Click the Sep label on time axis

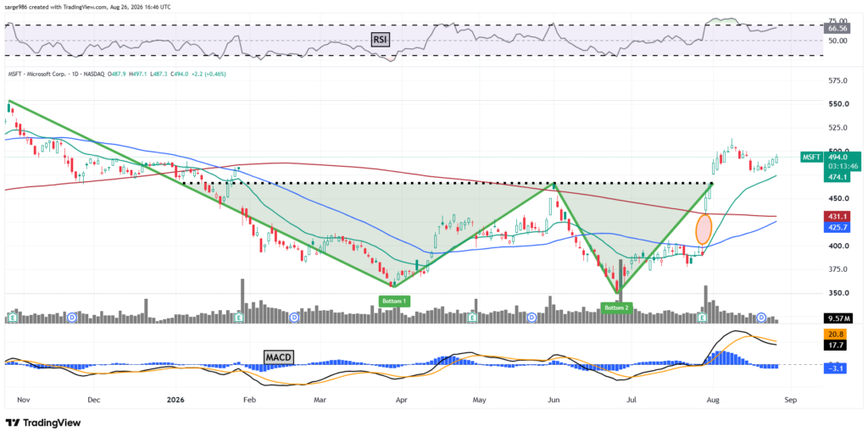click(x=790, y=399)
